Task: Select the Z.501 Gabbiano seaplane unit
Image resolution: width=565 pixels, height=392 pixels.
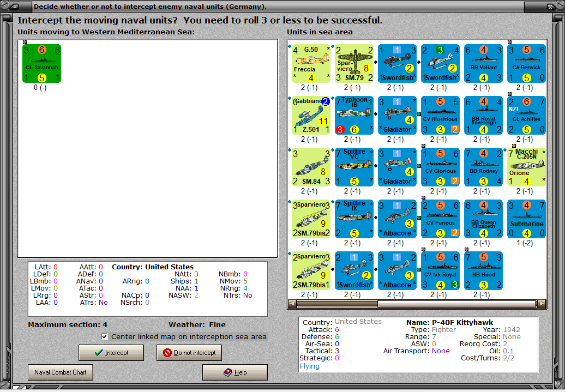Action: [x=311, y=115]
